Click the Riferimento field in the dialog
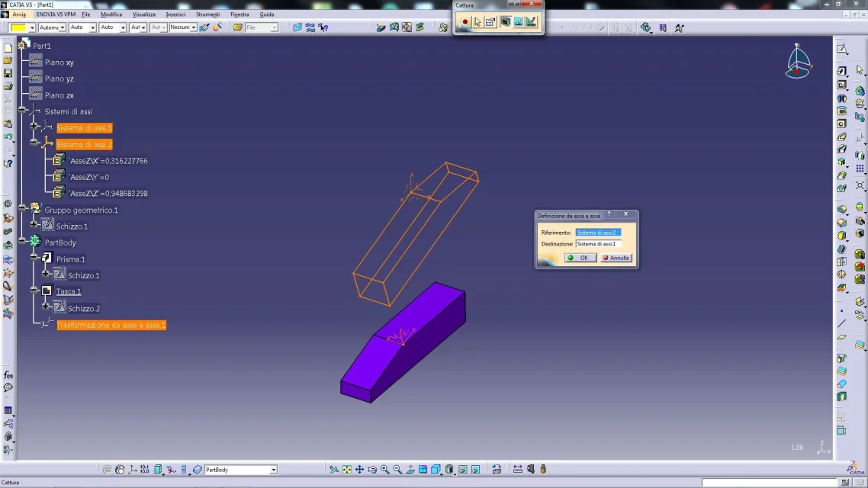The width and height of the screenshot is (868, 488). [599, 233]
